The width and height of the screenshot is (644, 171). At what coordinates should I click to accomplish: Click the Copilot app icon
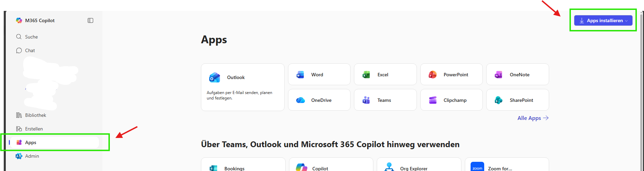pos(301,168)
